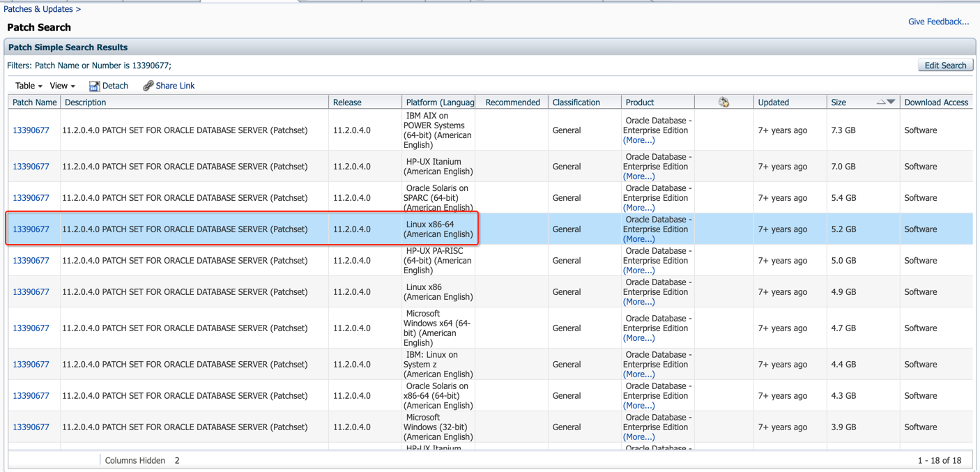Open the View dropdown menu
The height and width of the screenshot is (472, 980).
coord(62,86)
